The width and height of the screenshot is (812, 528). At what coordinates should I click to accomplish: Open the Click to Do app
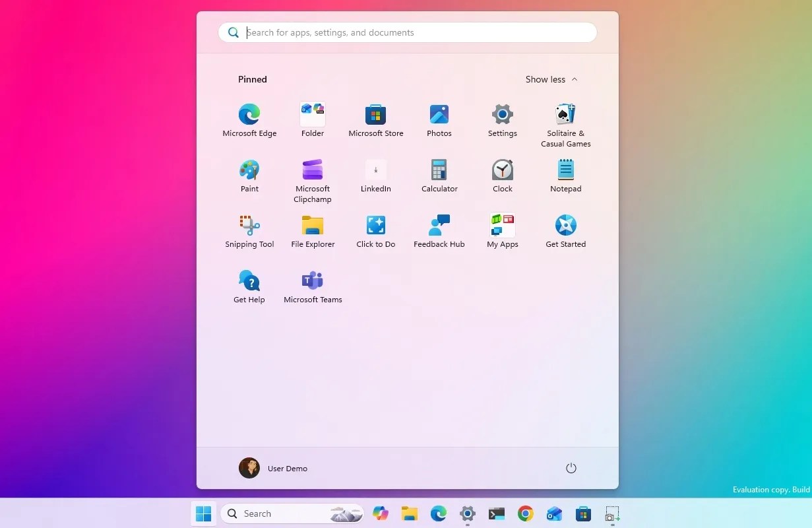[x=376, y=231]
